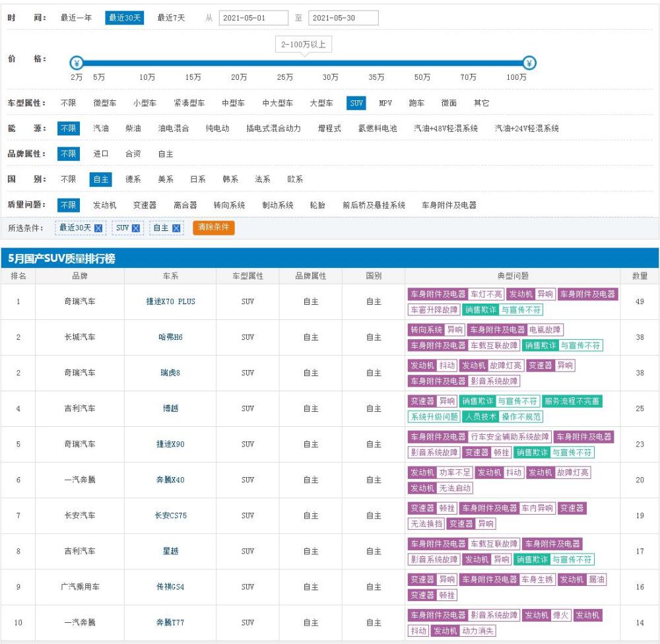Click the end date field 2021-05-30

[343, 18]
